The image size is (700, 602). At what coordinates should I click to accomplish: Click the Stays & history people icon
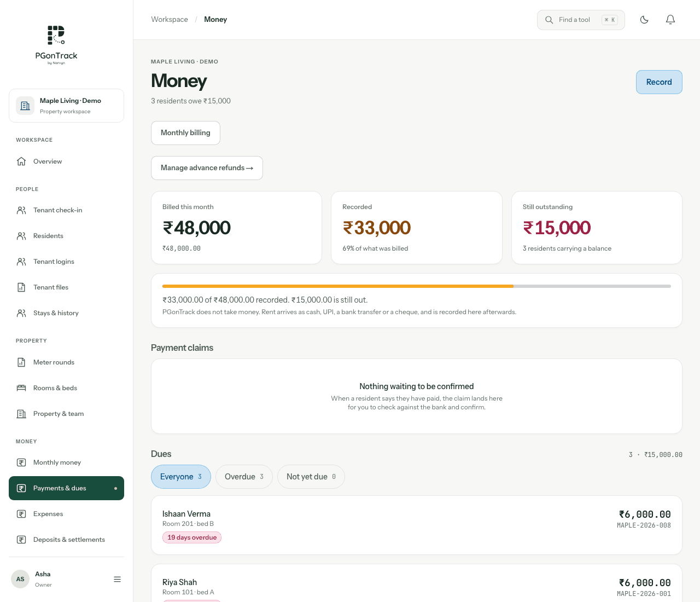(x=21, y=313)
